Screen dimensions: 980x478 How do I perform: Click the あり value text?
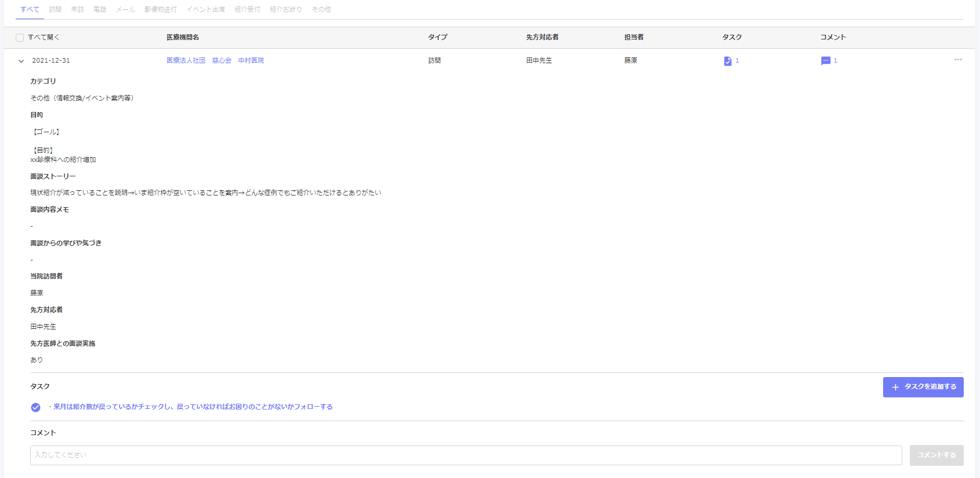click(x=37, y=360)
